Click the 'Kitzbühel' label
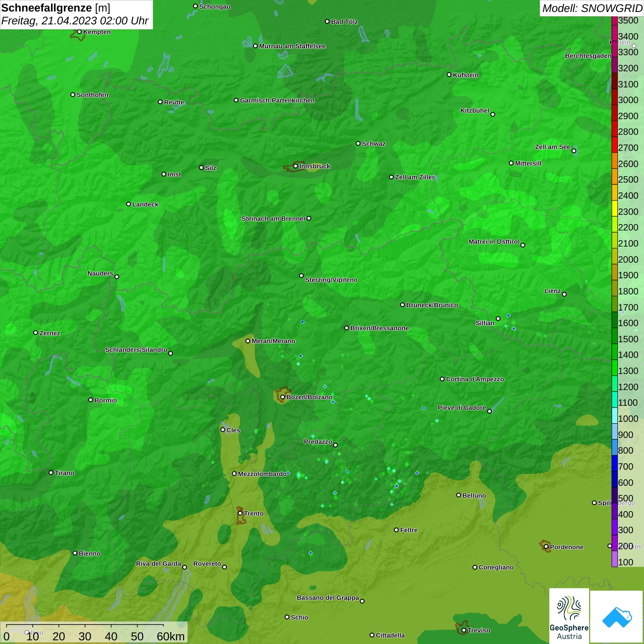This screenshot has width=644, height=644. point(475,110)
